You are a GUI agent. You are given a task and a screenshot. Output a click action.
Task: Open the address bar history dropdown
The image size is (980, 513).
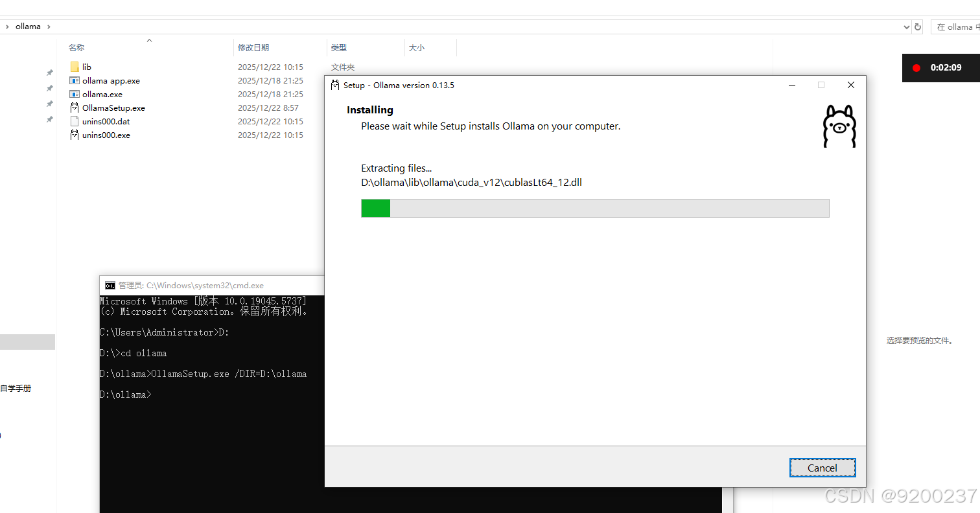[906, 27]
